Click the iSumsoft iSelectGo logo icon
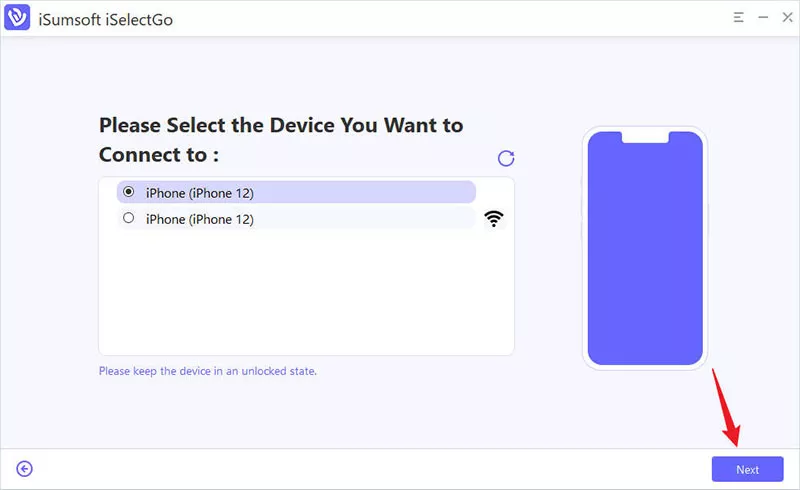Viewport: 800px width, 490px height. point(17,18)
